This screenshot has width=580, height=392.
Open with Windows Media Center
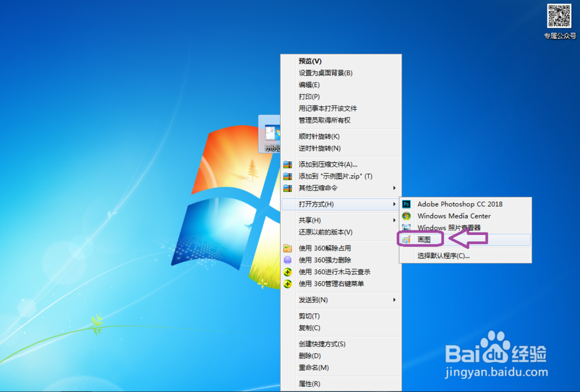coord(465,216)
